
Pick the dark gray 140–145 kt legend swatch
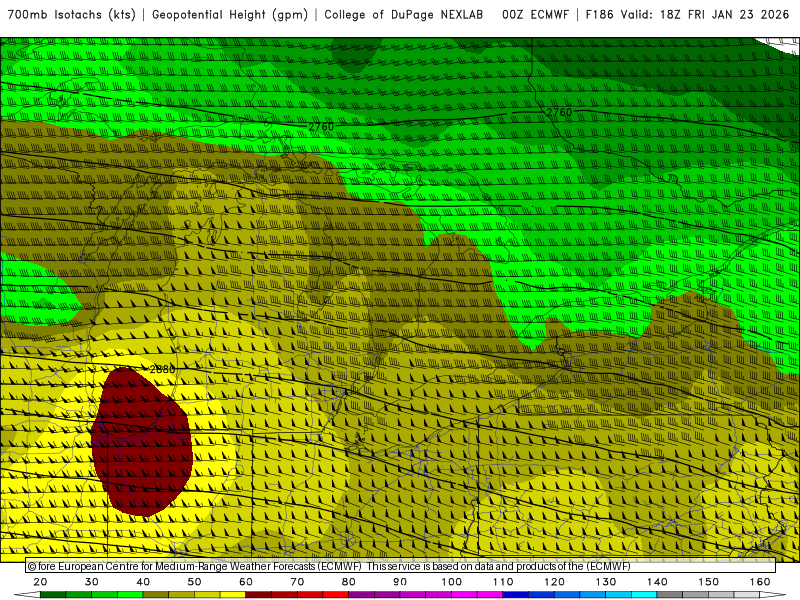[669, 595]
